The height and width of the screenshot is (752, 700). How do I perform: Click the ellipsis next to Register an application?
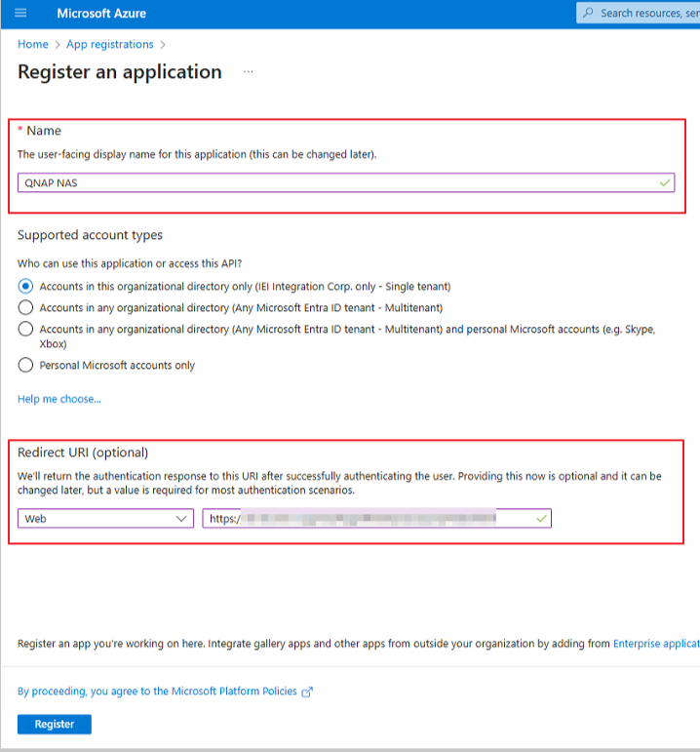tap(248, 72)
